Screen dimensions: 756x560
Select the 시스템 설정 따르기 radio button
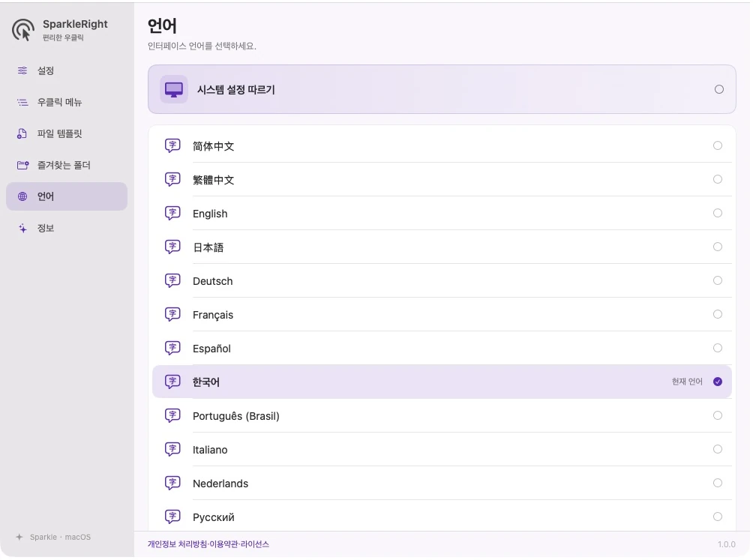tap(718, 89)
